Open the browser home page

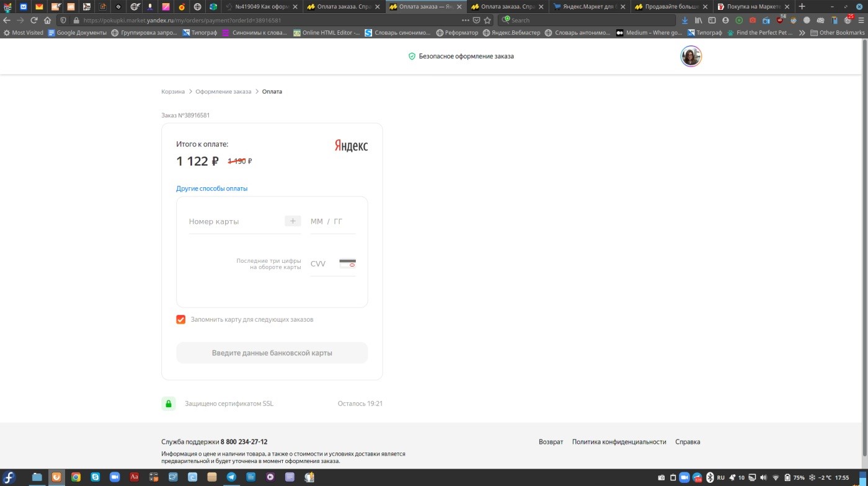47,20
